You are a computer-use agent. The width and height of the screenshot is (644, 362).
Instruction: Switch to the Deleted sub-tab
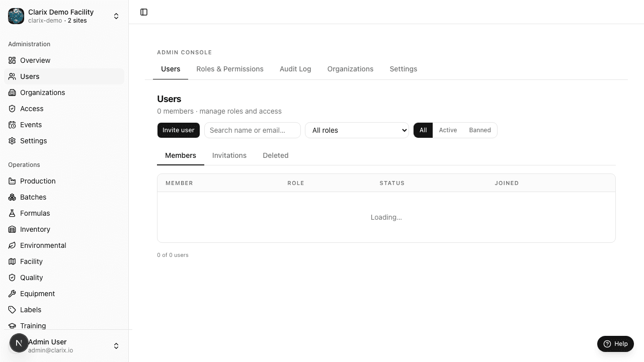[276, 155]
